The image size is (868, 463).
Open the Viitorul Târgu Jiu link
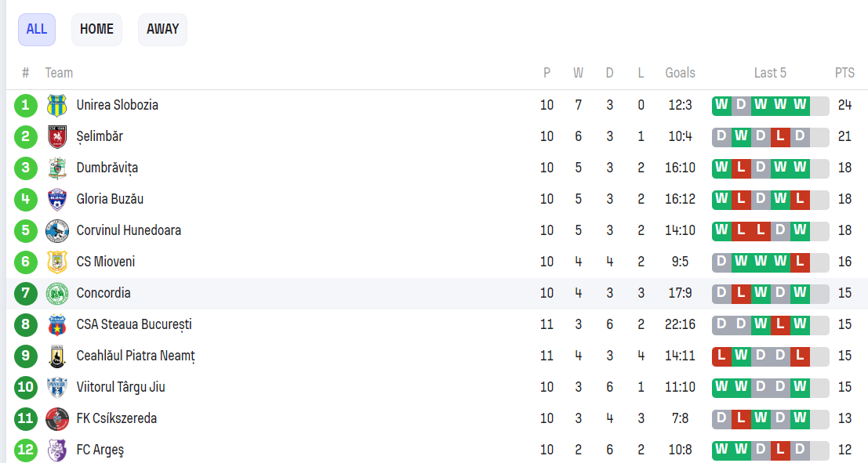(121, 387)
